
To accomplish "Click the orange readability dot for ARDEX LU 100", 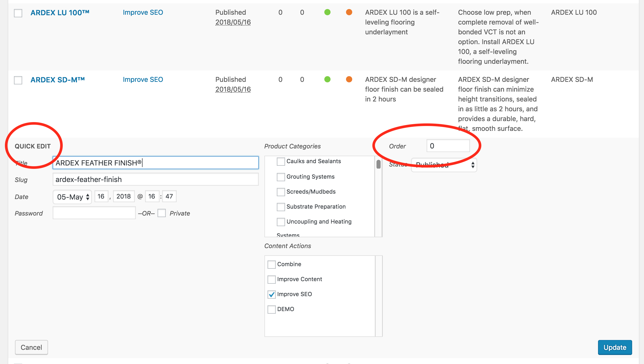I will [x=349, y=12].
